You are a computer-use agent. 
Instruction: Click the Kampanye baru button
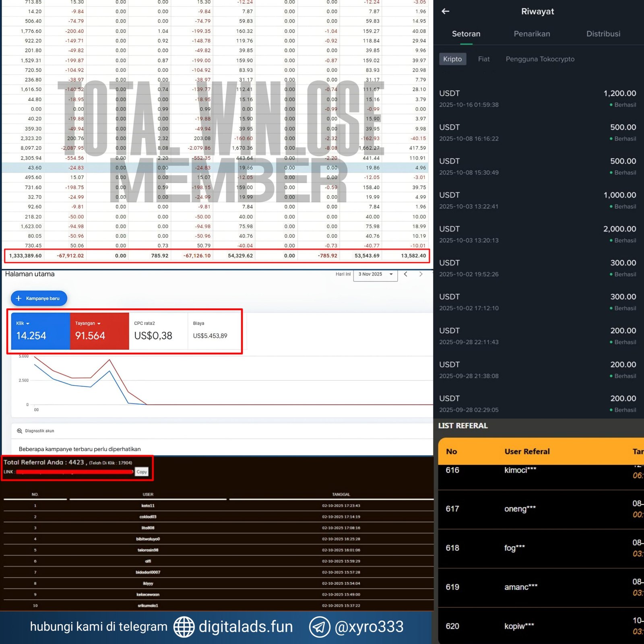coord(39,298)
